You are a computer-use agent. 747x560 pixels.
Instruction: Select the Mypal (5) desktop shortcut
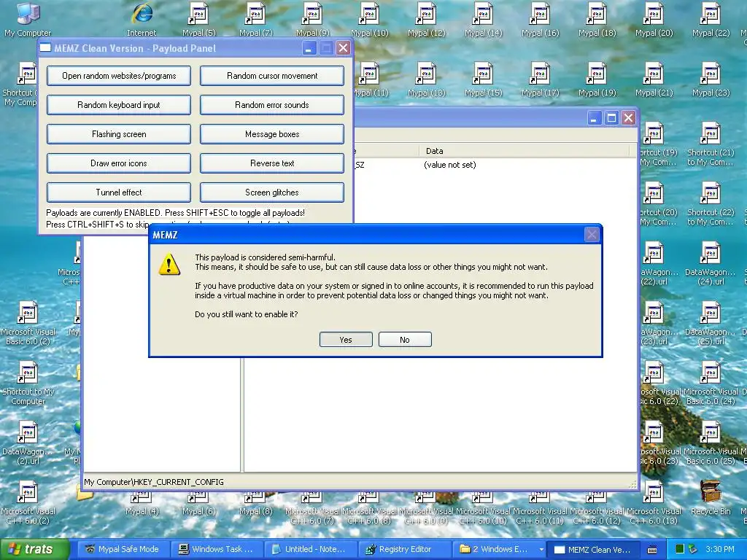[x=198, y=20]
